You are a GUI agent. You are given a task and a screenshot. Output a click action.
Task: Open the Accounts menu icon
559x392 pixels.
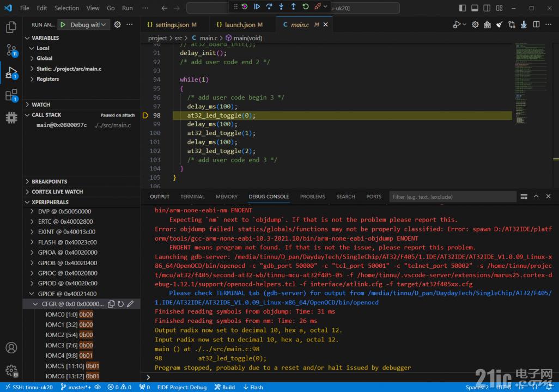tap(11, 347)
